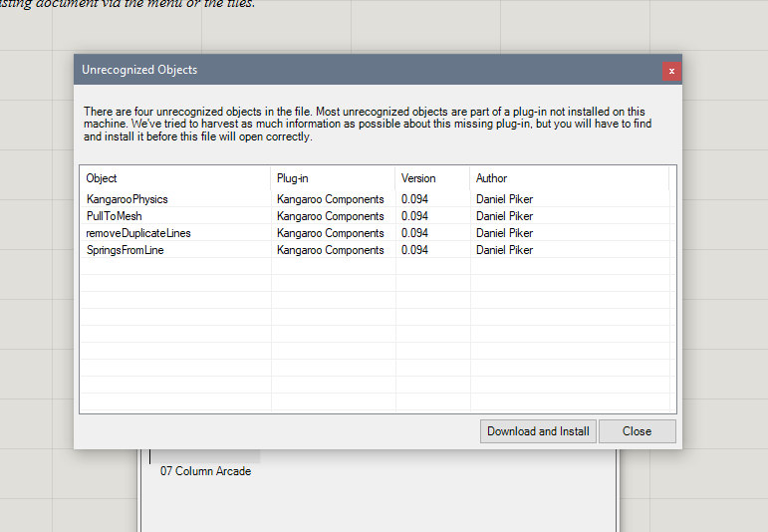Open the 07 Column Arcade entry behind dialog
The height and width of the screenshot is (532, 768).
[x=206, y=471]
